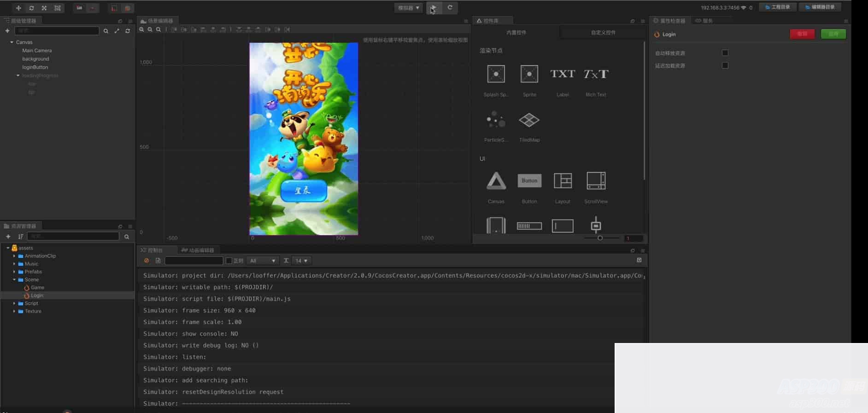
Task: Click the play preview button
Action: (434, 8)
